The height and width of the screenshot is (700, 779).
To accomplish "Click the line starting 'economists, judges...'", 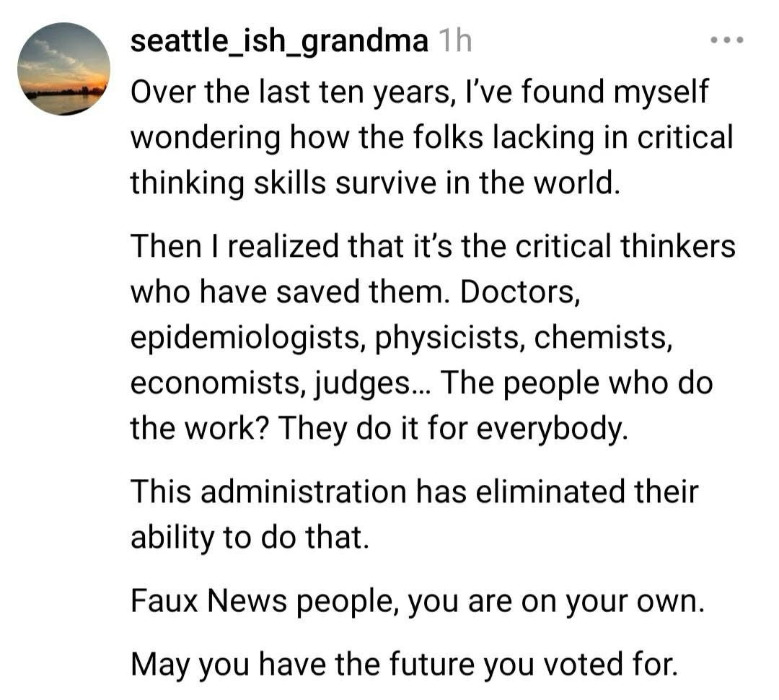I will pyautogui.click(x=422, y=383).
